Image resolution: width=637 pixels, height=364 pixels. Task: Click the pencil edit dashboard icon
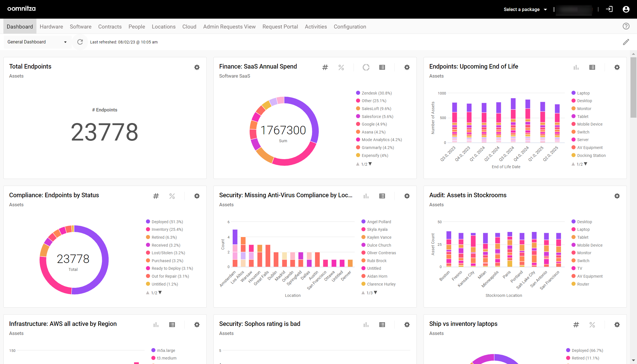[x=626, y=42]
